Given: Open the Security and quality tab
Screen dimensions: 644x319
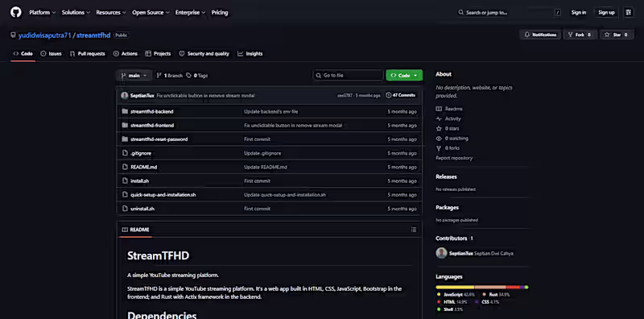Looking at the screenshot, I should 204,53.
